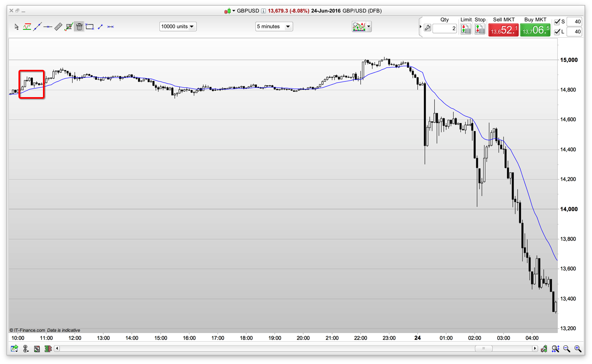Pick the ruler measurement tool

coord(58,27)
